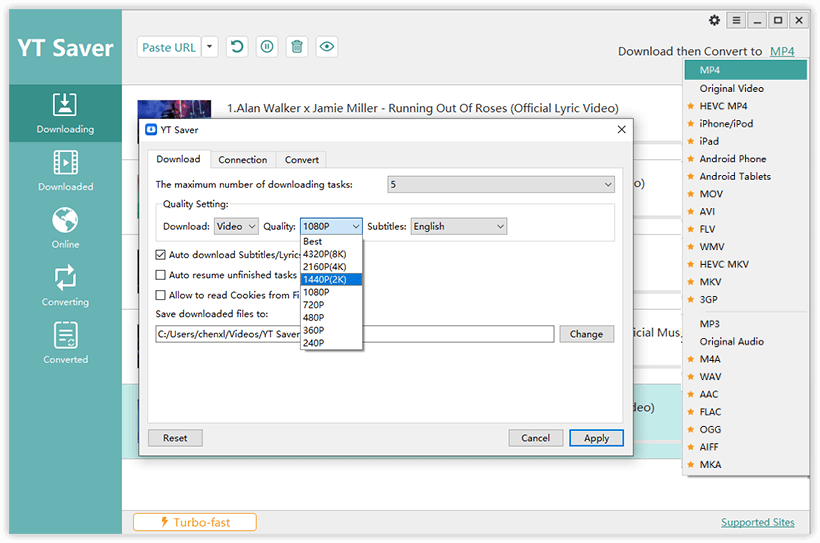This screenshot has width=820, height=543.
Task: Close the YT Saver settings dialog
Action: coord(621,129)
